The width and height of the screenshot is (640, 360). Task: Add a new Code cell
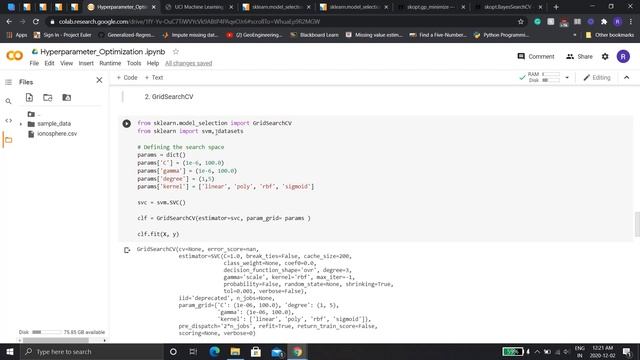pos(127,78)
